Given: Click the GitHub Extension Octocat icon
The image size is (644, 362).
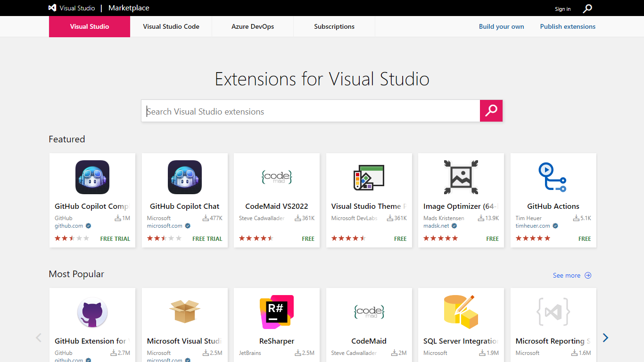Looking at the screenshot, I should (x=92, y=312).
